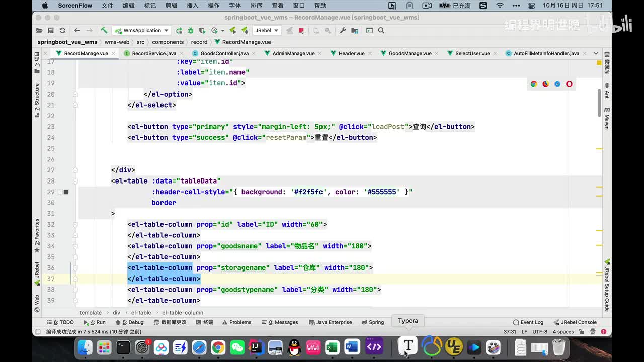Toggle the breakpoint marker on line 29

coord(66,192)
